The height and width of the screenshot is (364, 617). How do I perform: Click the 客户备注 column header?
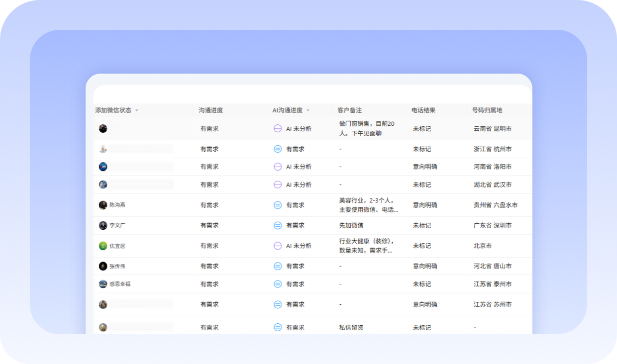349,110
